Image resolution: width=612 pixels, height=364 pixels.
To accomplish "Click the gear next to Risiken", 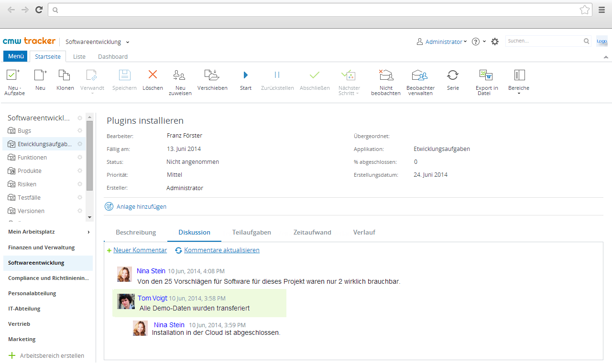I will (x=80, y=184).
